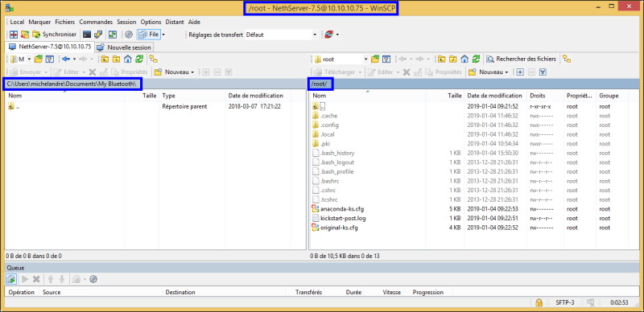This screenshot has width=644, height=312.
Task: Open the Options menu
Action: click(151, 22)
